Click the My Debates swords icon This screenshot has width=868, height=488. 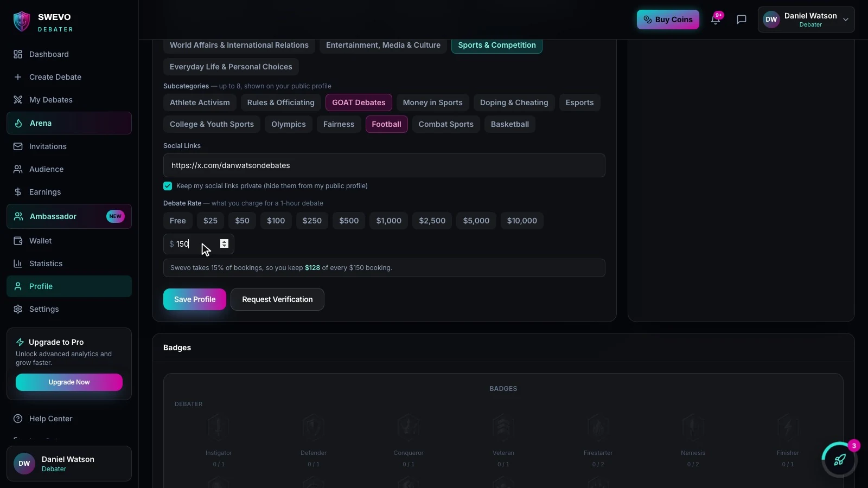pyautogui.click(x=18, y=100)
